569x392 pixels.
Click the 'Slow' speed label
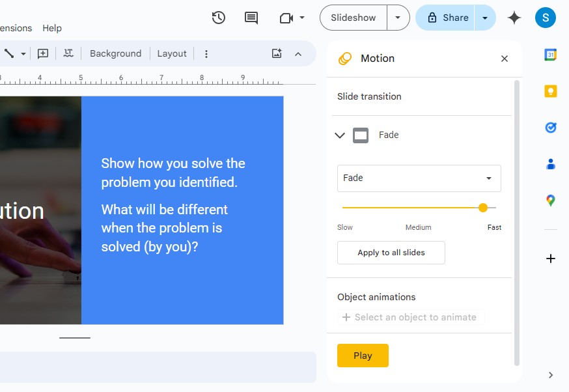coord(345,227)
